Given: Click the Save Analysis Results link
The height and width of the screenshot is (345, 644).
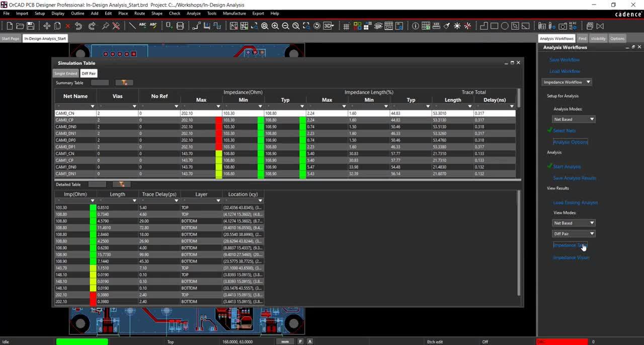Looking at the screenshot, I should [575, 178].
